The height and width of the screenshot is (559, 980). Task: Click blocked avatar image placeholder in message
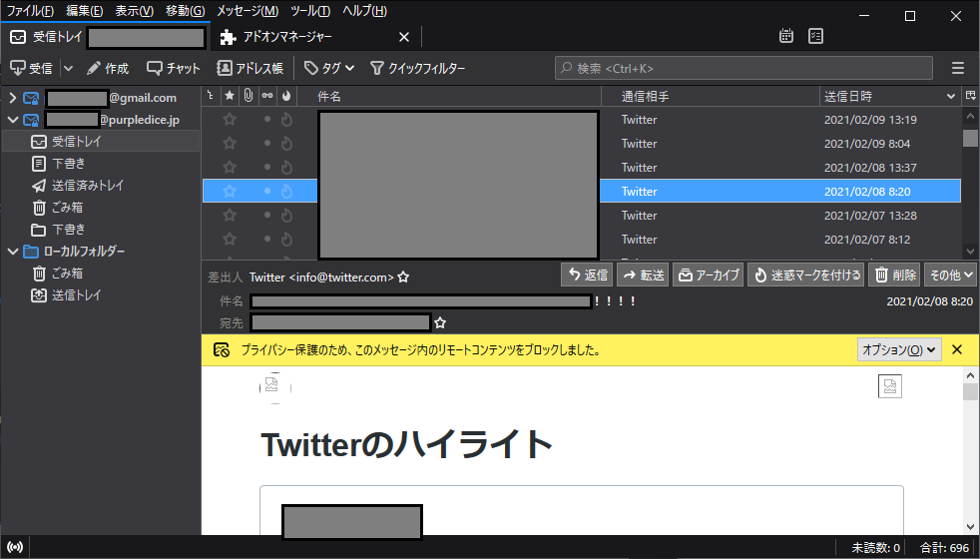(275, 387)
